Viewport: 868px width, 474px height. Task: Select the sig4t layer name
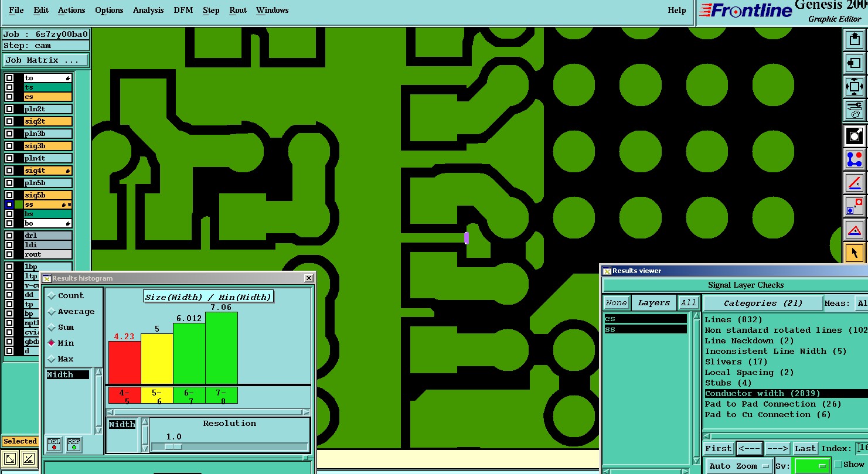click(x=48, y=170)
